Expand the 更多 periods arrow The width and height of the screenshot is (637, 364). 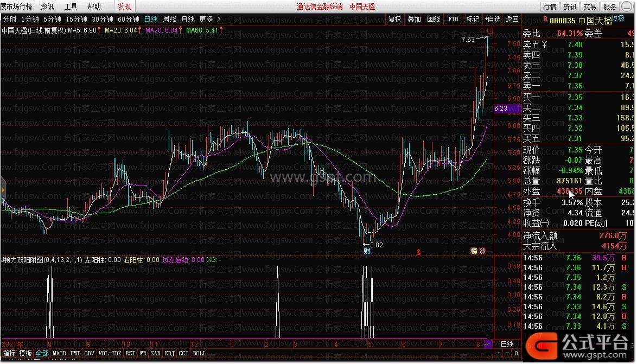tap(219, 19)
